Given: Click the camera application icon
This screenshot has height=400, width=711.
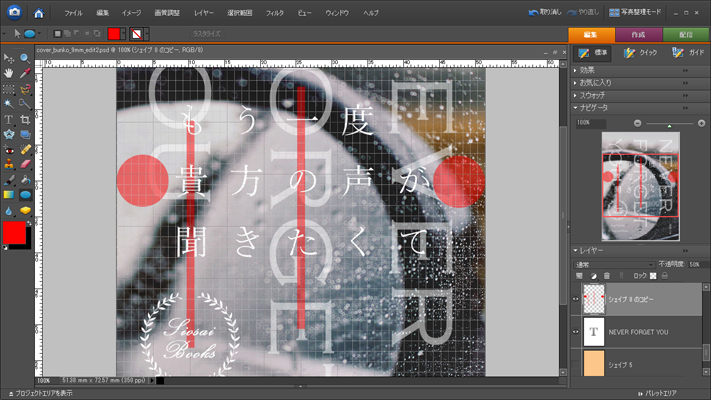Looking at the screenshot, I should pos(15,12).
